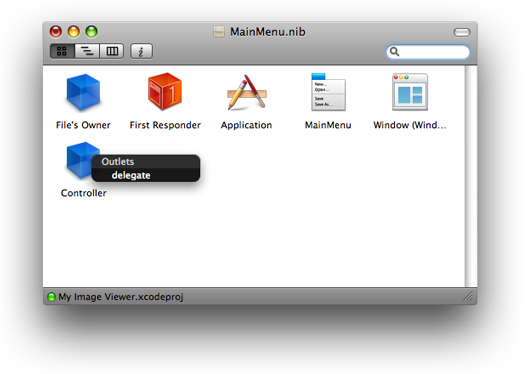Select the First Responder icon
This screenshot has height=374, width=528.
165,92
